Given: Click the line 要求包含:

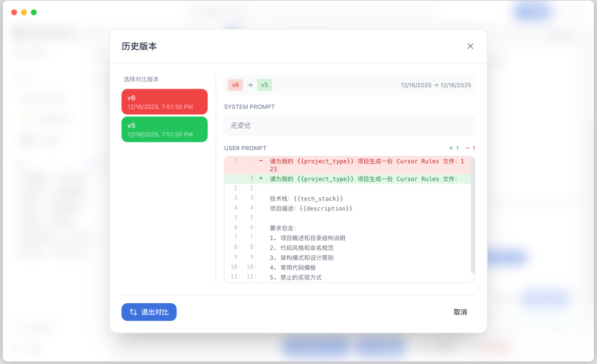Looking at the screenshot, I should click(283, 228).
